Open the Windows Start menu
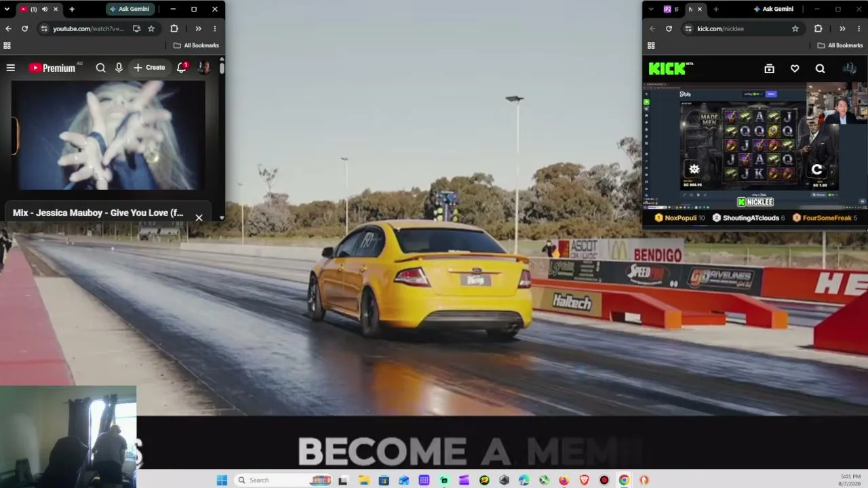Image resolution: width=868 pixels, height=488 pixels. click(x=222, y=480)
